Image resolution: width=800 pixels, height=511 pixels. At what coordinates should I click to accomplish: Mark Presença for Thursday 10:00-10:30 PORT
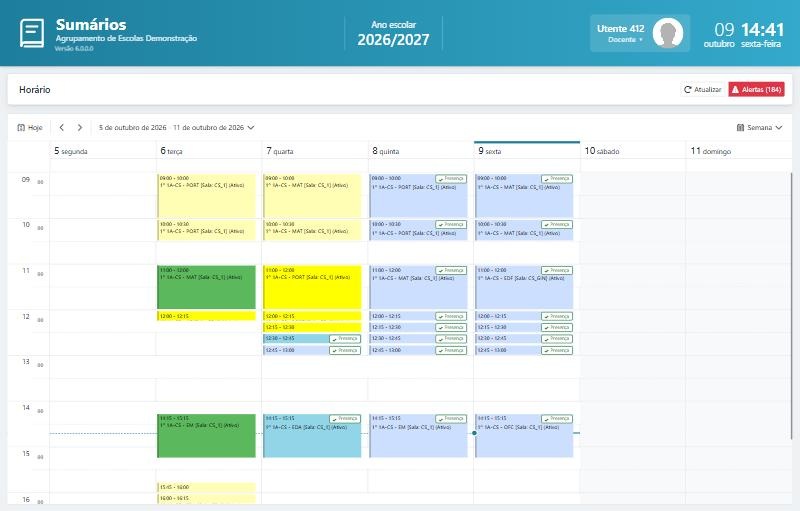[x=451, y=224]
